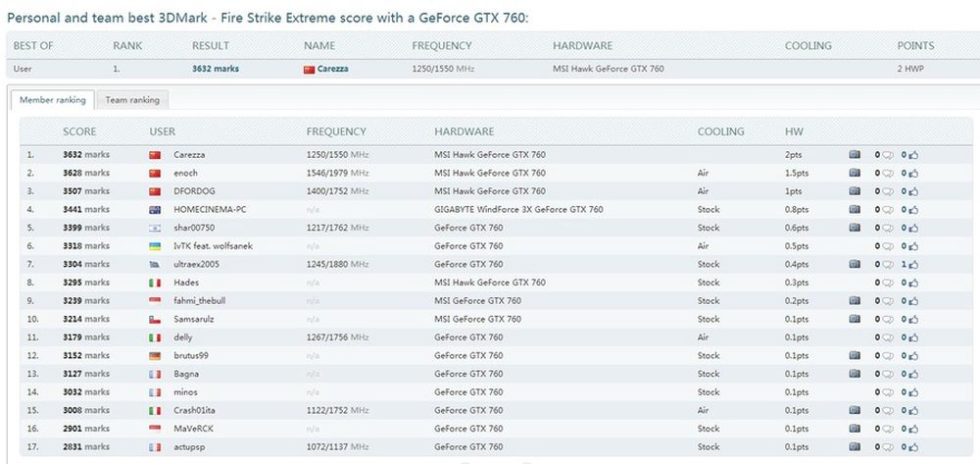Viewport: 980px width, 464px height.
Task: Click the screenshot icon in actupsp's row
Action: pos(855,447)
